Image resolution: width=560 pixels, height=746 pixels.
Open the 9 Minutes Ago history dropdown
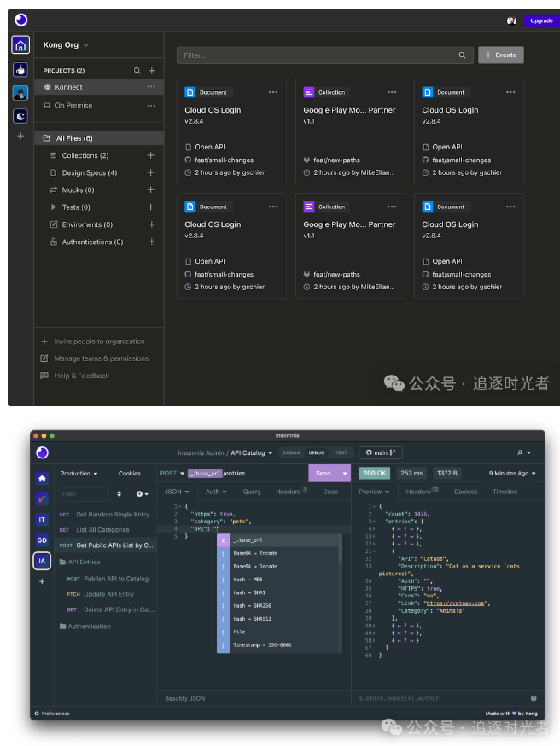point(512,474)
